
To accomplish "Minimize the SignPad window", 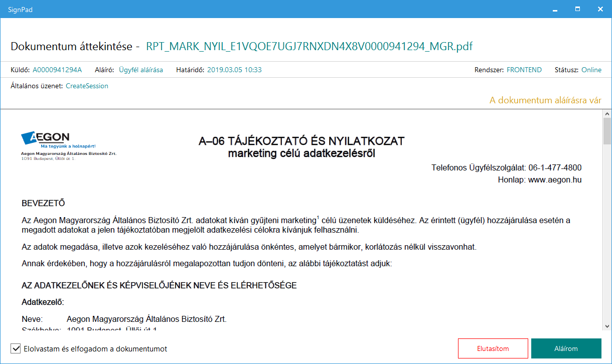I will click(x=555, y=10).
